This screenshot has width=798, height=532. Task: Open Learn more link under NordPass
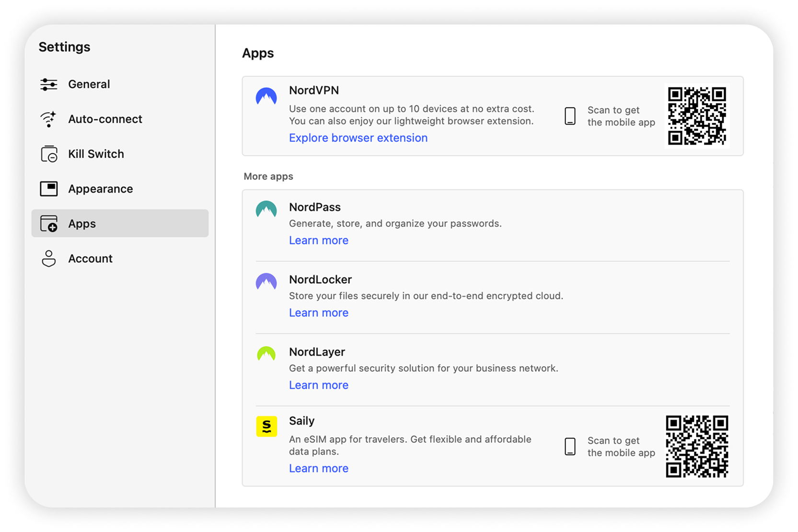[x=319, y=241]
